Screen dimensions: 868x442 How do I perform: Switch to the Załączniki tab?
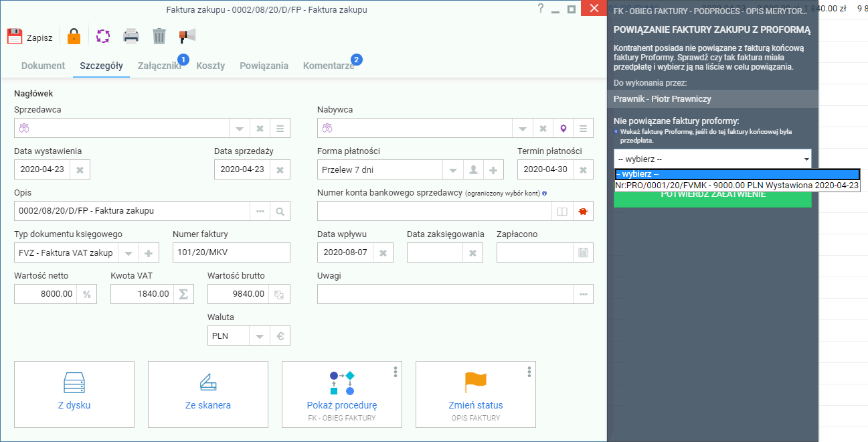click(159, 66)
